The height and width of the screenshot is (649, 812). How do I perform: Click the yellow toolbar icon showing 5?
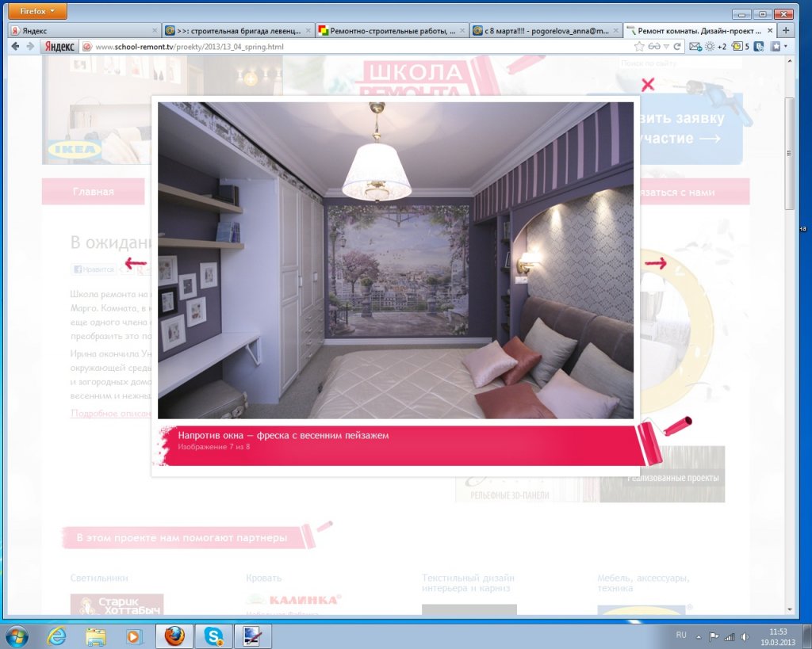click(x=741, y=47)
